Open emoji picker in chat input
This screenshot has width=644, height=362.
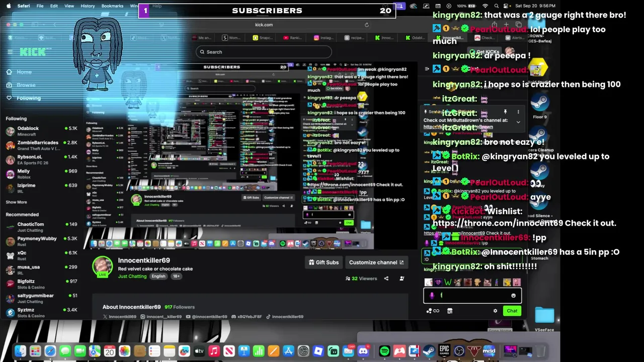coord(513,296)
